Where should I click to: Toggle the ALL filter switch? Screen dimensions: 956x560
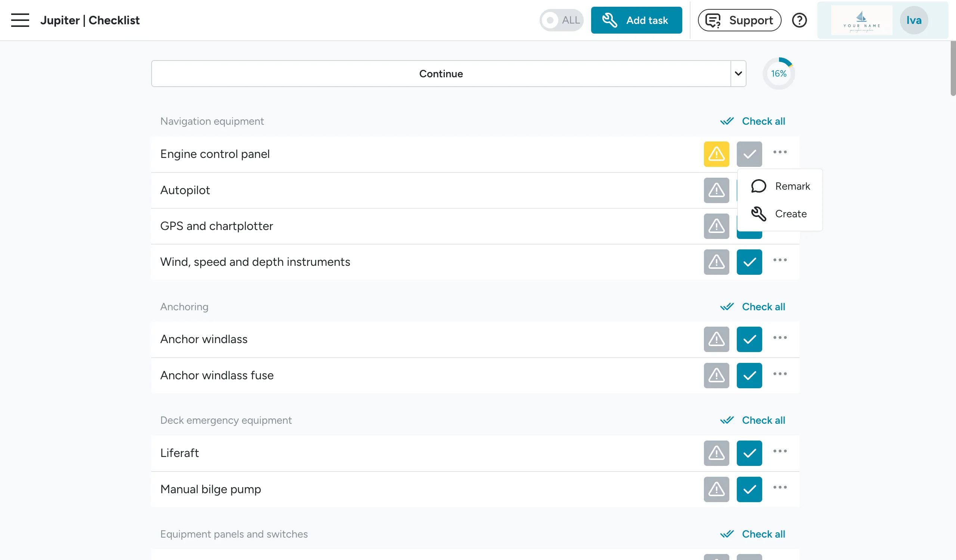pos(561,20)
